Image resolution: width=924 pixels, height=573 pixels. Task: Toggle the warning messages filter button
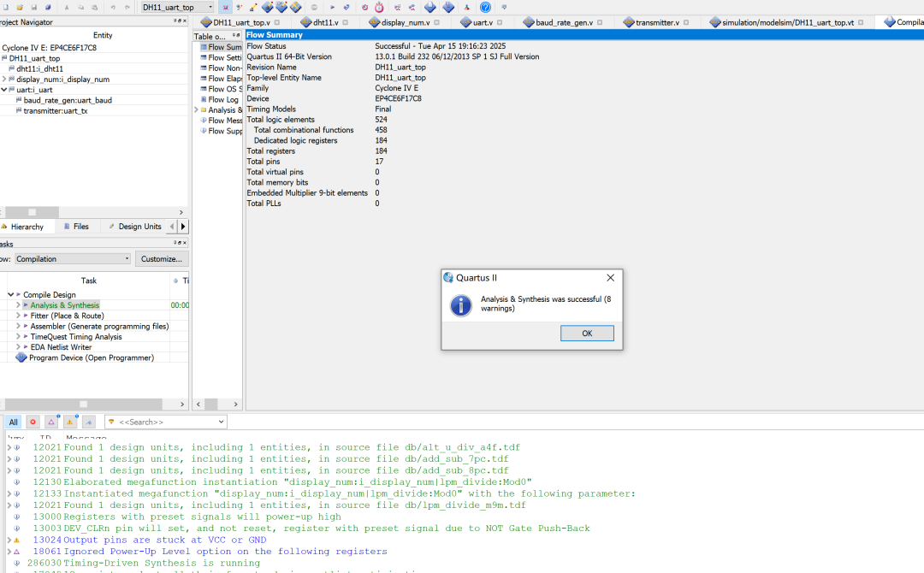(x=70, y=422)
